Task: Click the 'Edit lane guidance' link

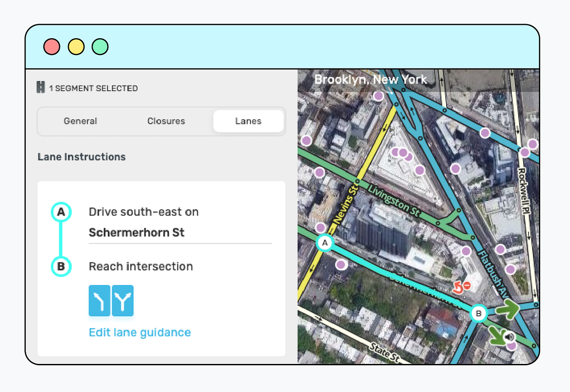Action: click(139, 332)
